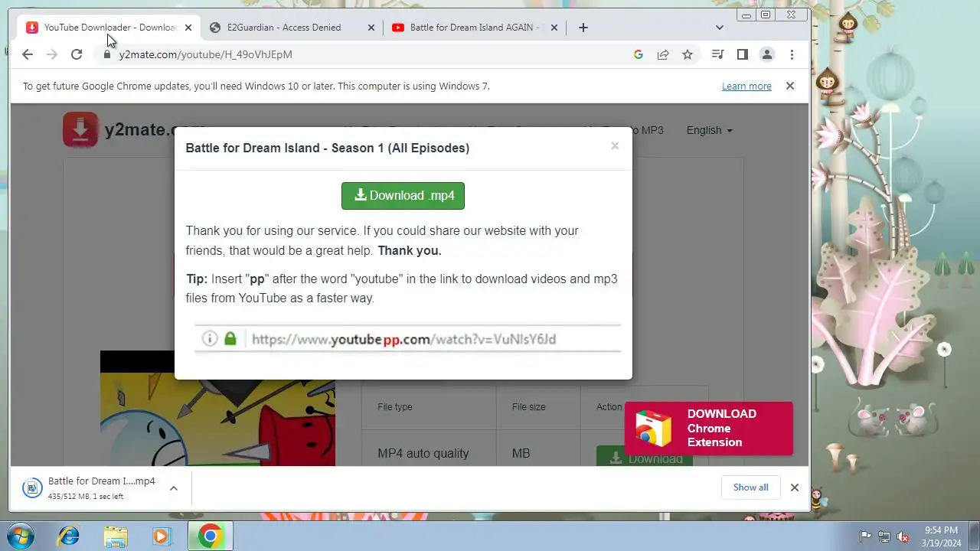Open the Chrome profile avatar

click(766, 54)
